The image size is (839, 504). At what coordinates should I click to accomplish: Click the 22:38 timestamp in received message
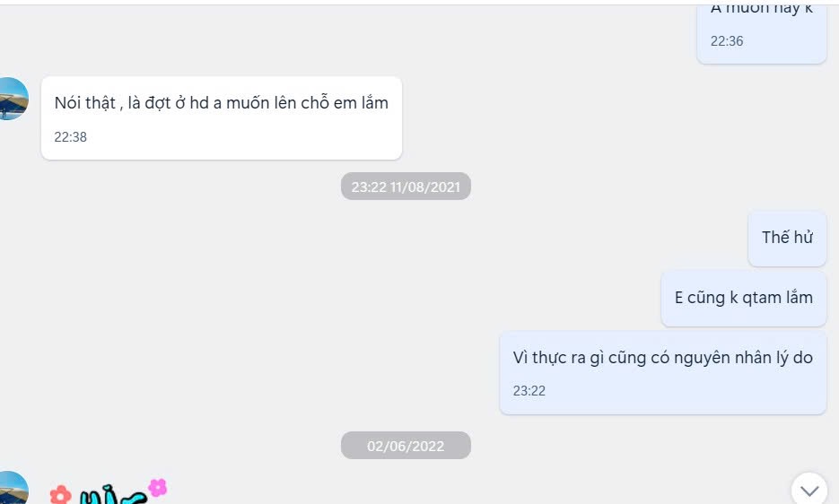pyautogui.click(x=70, y=137)
